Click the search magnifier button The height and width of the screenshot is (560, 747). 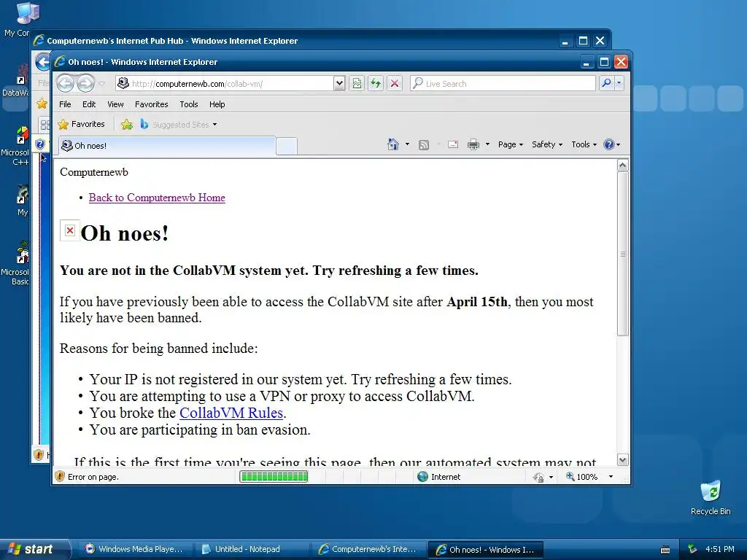606,83
